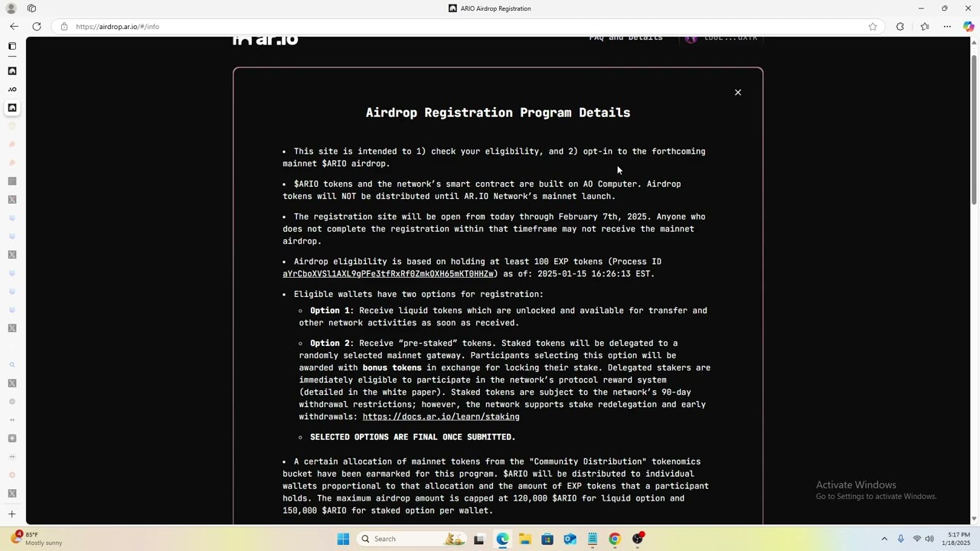Open the Workspaces button
This screenshot has width=980, height=551.
31,8
